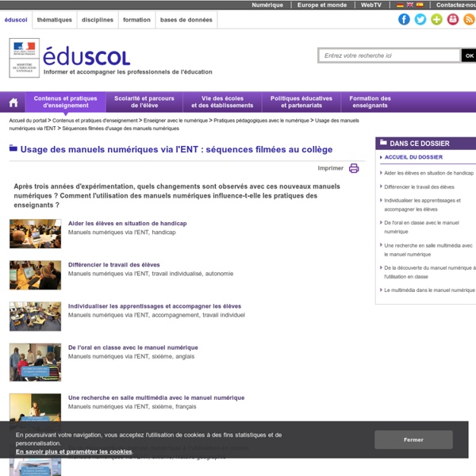Screen dimensions: 476x476
Task: Open Formation des enseignants menu
Action: point(370,102)
